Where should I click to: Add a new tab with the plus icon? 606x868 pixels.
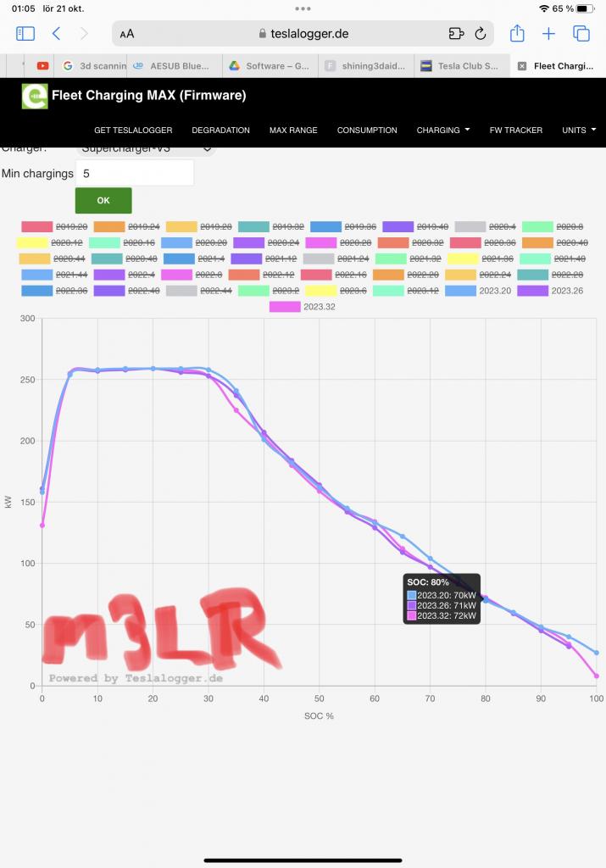tap(548, 34)
